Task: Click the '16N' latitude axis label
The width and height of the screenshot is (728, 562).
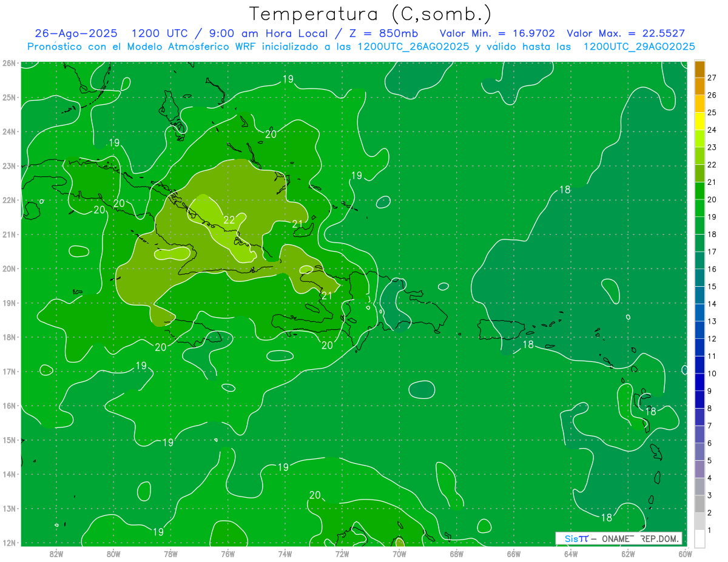Action: (8, 406)
